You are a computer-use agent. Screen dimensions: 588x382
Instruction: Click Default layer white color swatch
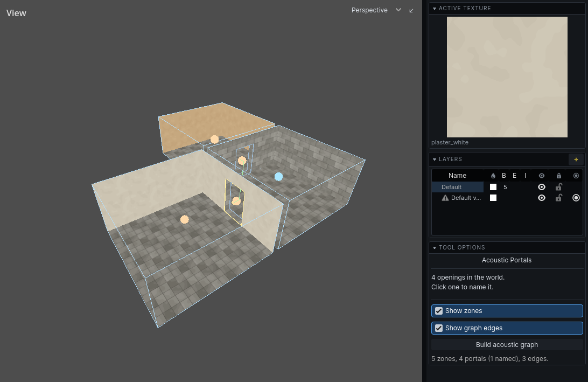click(x=493, y=187)
